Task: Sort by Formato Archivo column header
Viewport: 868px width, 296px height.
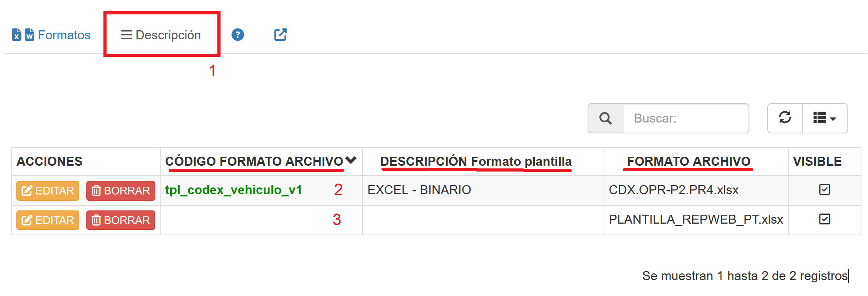Action: coord(688,161)
